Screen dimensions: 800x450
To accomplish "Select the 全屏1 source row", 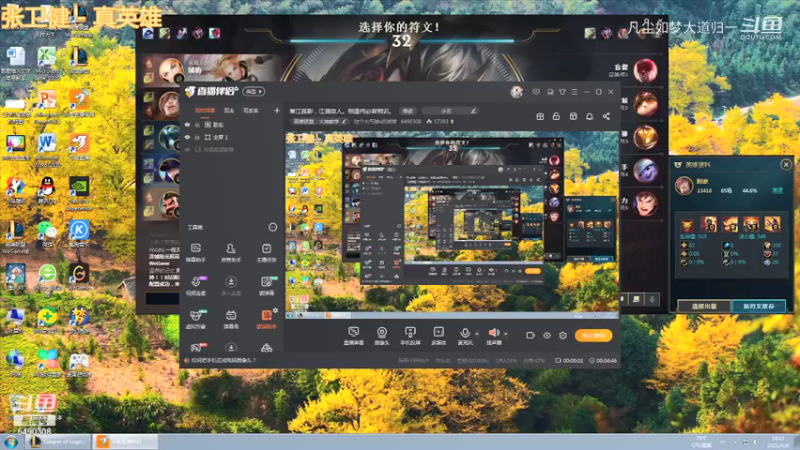I will 233,137.
